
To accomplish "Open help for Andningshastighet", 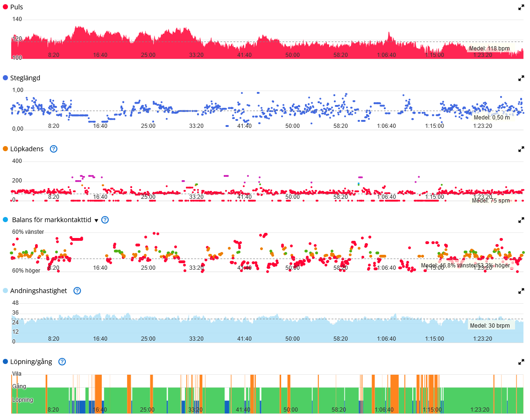I will point(77,291).
